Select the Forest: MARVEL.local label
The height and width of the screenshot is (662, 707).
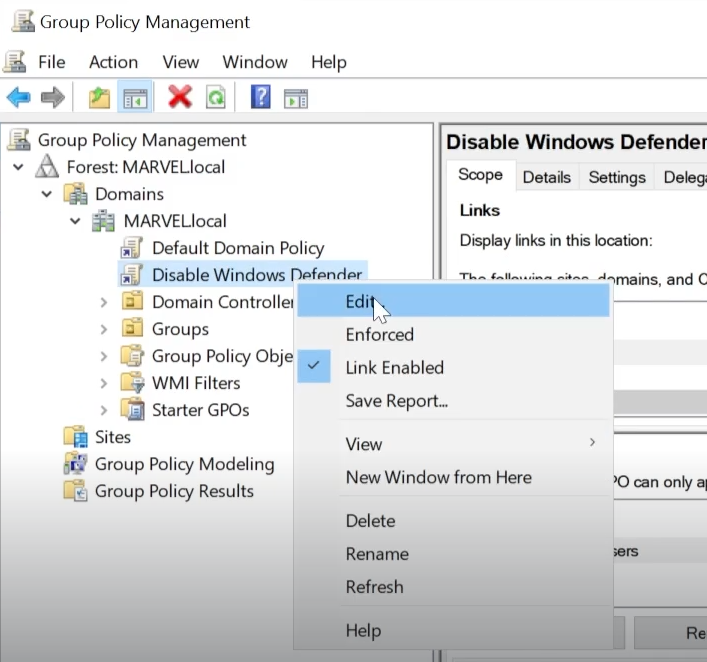pyautogui.click(x=146, y=167)
